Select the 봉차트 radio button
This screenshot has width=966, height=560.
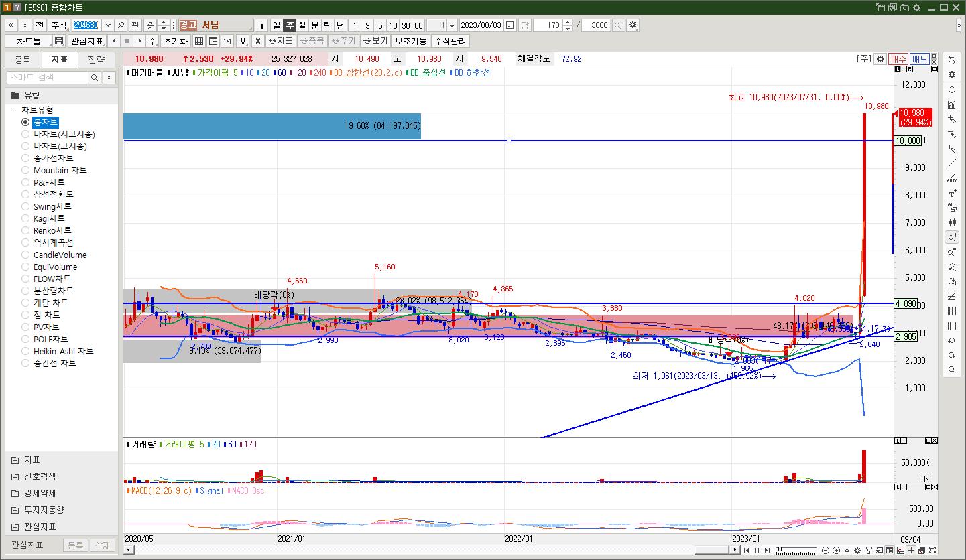[x=26, y=122]
